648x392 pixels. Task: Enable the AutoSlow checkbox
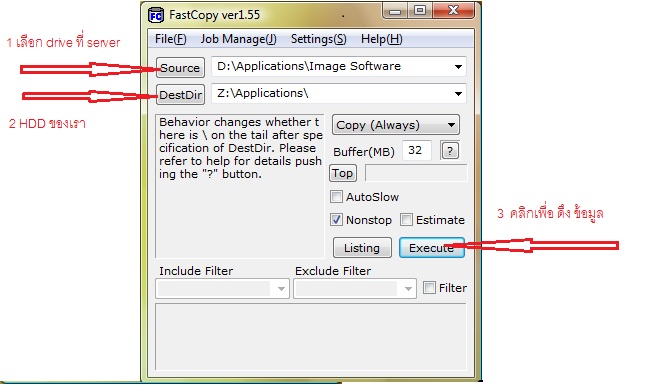tap(336, 197)
